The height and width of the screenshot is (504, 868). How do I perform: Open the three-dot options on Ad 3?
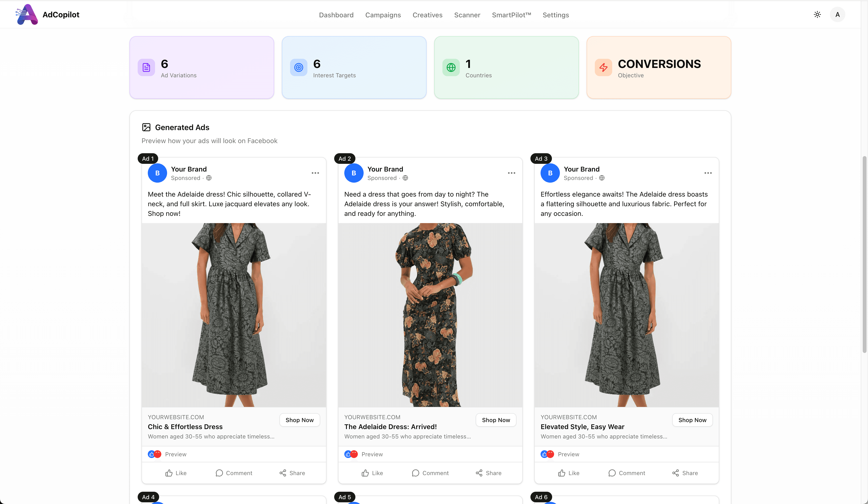pyautogui.click(x=708, y=173)
